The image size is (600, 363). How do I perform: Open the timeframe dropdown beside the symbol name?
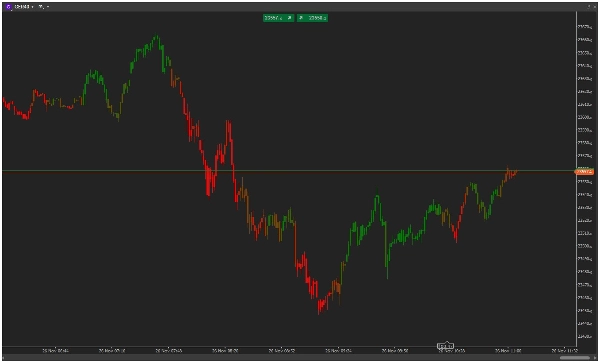[44, 7]
